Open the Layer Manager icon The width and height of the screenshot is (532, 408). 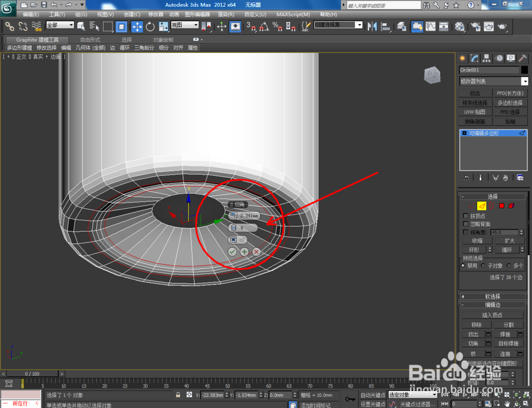pos(402,26)
